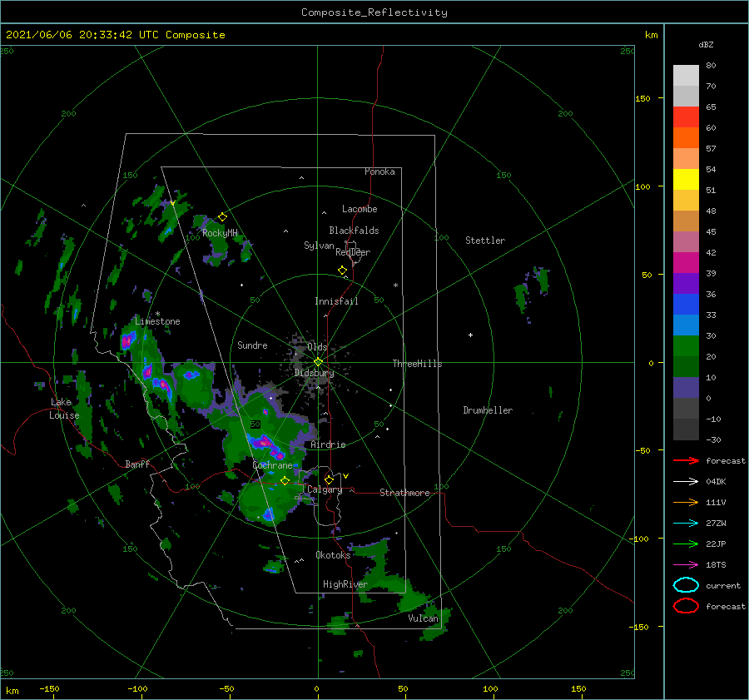The image size is (749, 700).
Task: Select the light blue dBZ legend swatch
Action: 686,325
